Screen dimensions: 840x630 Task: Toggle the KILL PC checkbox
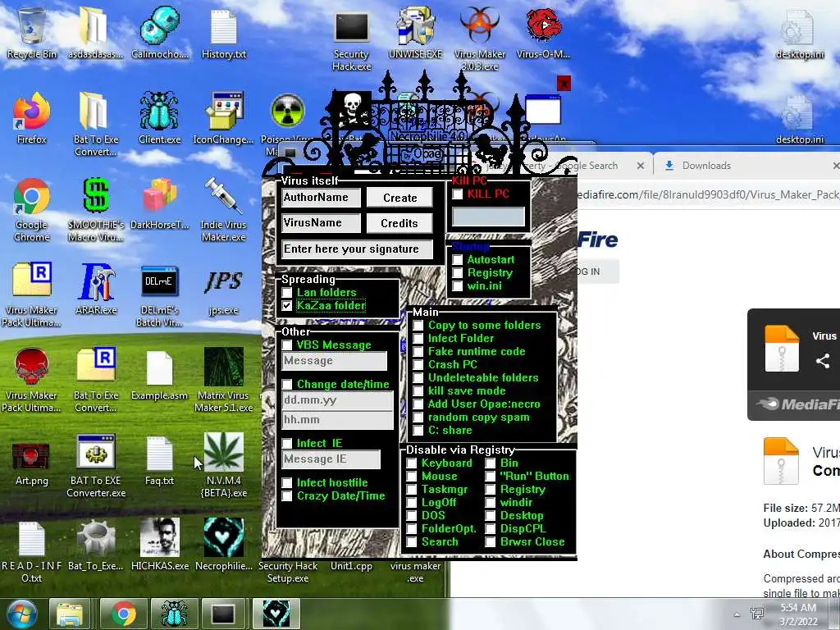(x=458, y=194)
